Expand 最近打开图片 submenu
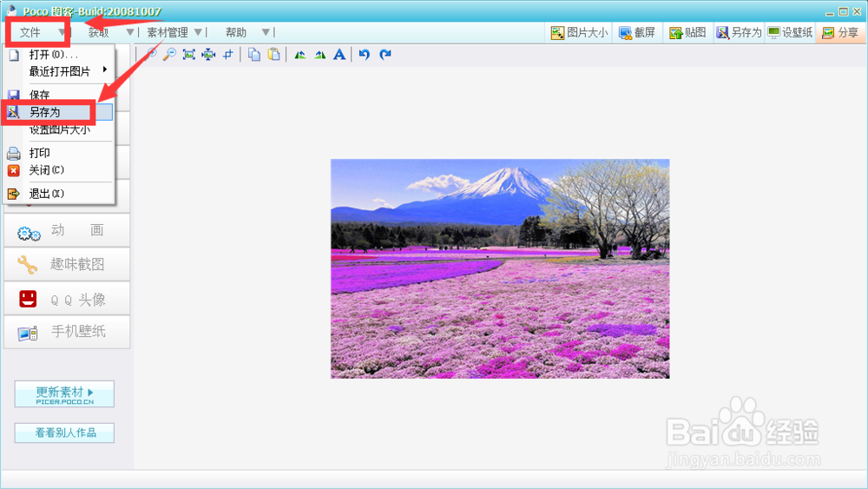868x489 pixels. [x=59, y=71]
